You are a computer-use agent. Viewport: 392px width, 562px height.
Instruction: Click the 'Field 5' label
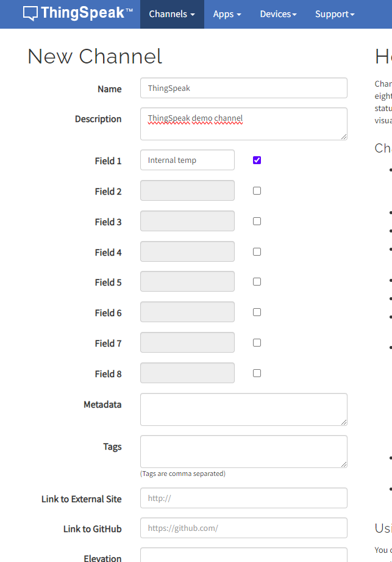click(x=108, y=283)
